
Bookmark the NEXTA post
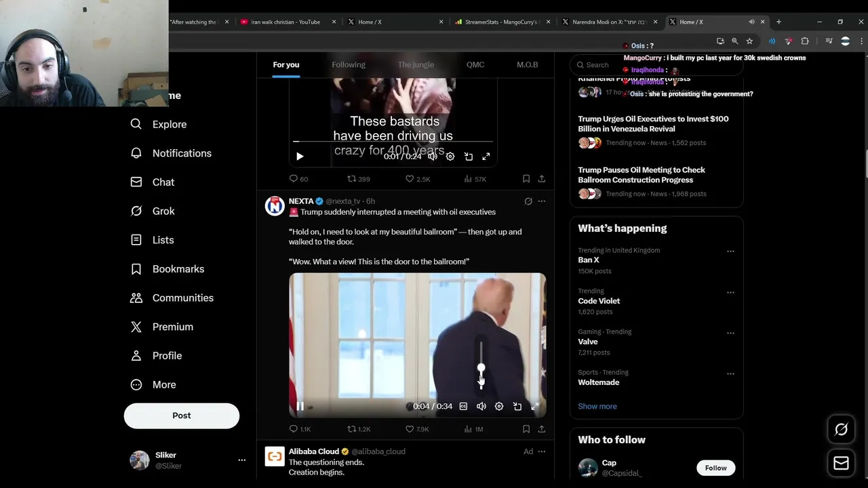point(526,429)
